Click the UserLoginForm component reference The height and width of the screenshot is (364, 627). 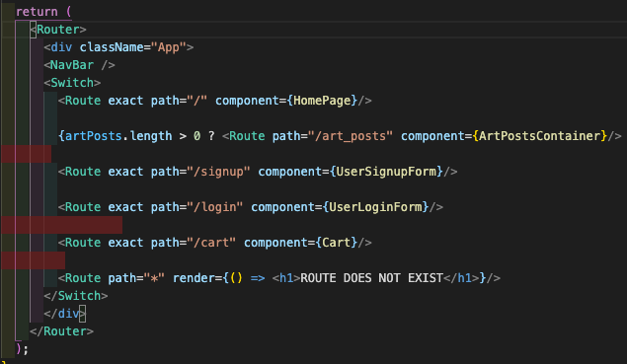tap(375, 207)
